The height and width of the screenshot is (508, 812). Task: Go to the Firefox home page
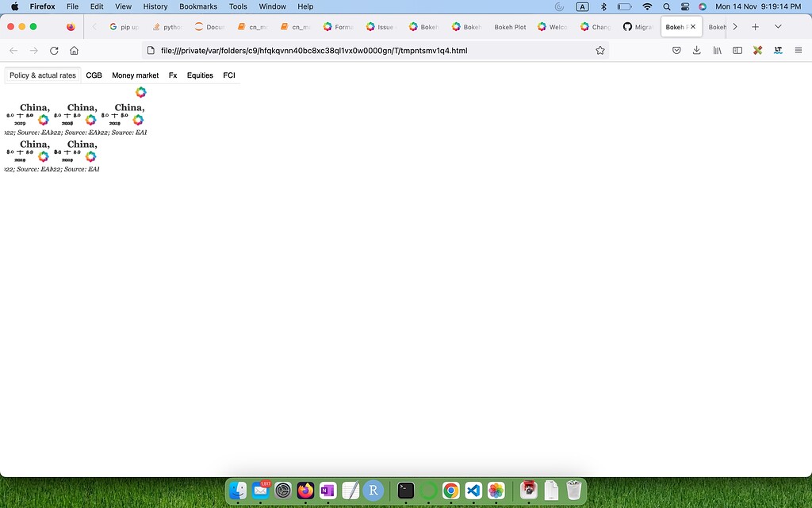point(74,50)
